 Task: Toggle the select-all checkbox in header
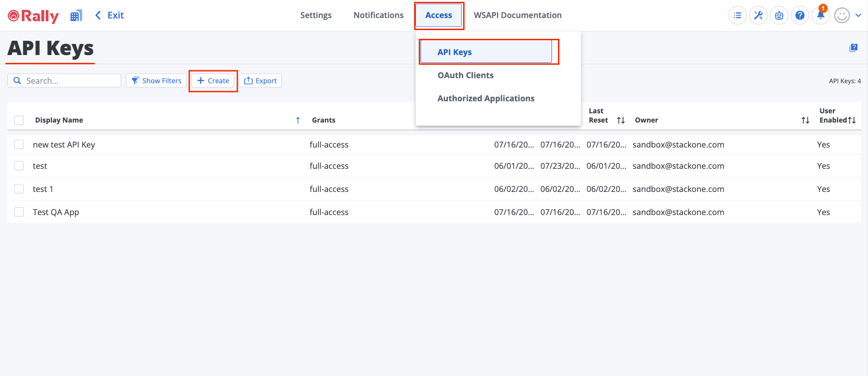coord(19,120)
